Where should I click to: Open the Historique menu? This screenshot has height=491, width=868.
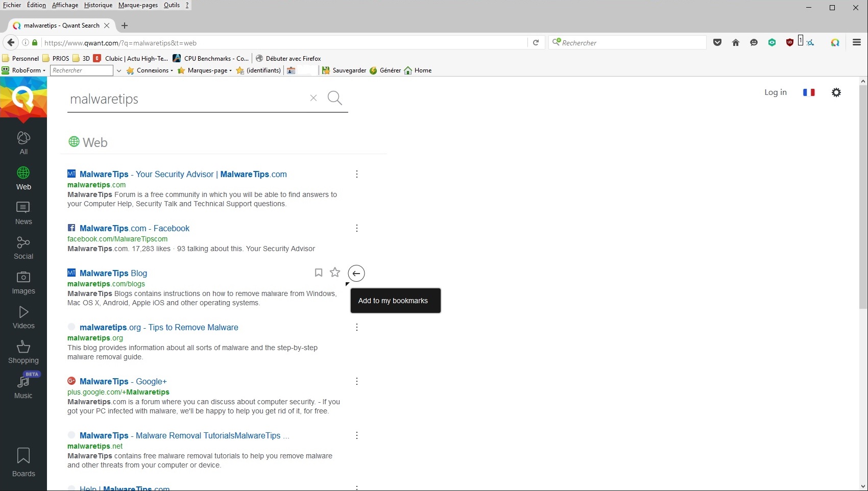pos(98,5)
